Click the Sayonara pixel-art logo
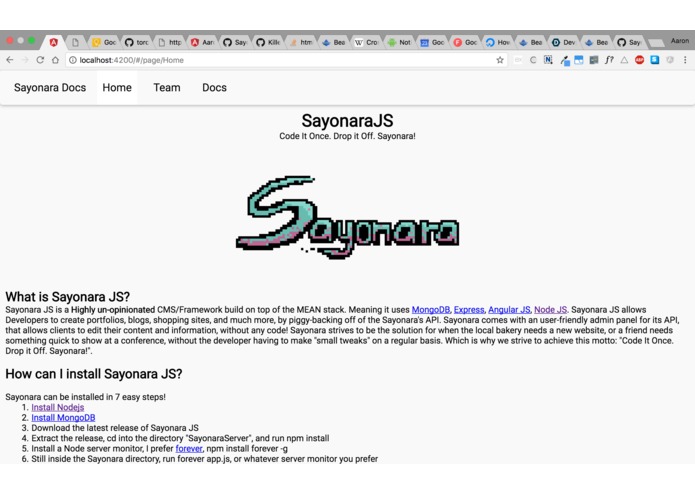This screenshot has width=695, height=494. point(348,217)
